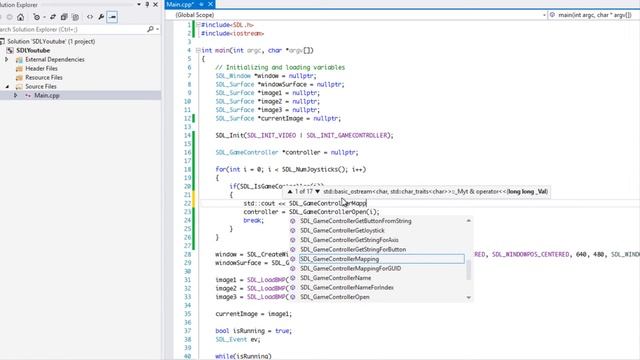Click the text 'SDL_Init' on line 14
The image size is (640, 360).
(229, 136)
